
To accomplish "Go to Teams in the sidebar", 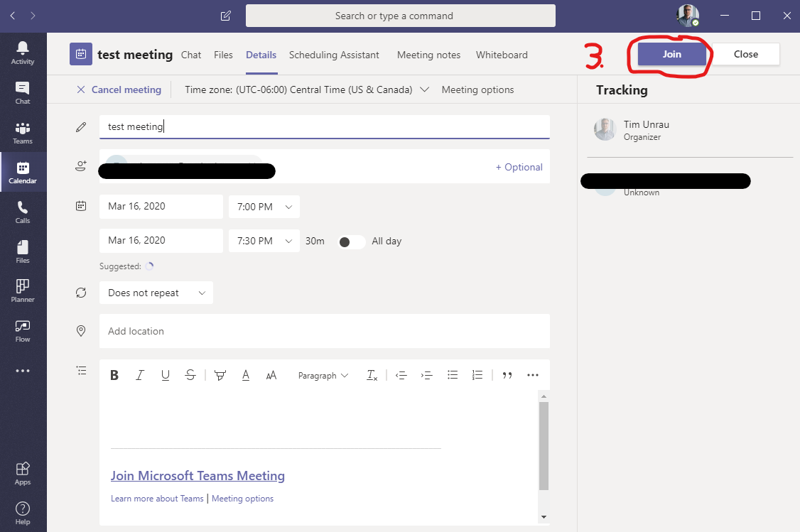I will (x=23, y=132).
